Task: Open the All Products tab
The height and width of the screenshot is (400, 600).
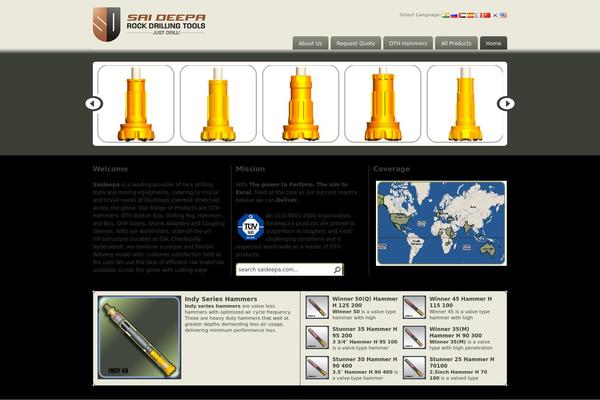Action: click(456, 43)
